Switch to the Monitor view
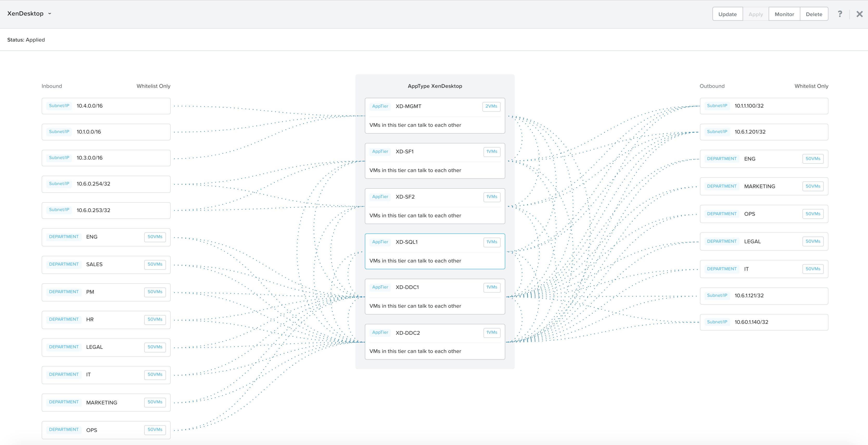The image size is (868, 445). [x=784, y=14]
